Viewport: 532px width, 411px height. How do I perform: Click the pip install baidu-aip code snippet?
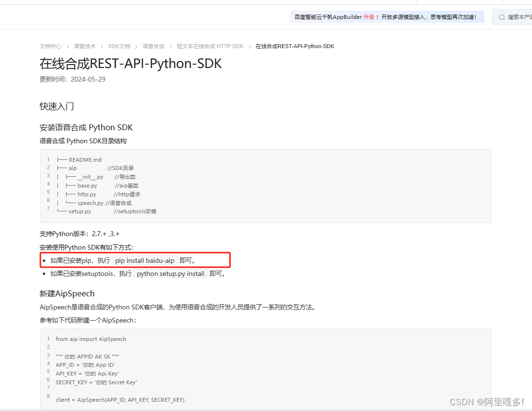click(144, 260)
